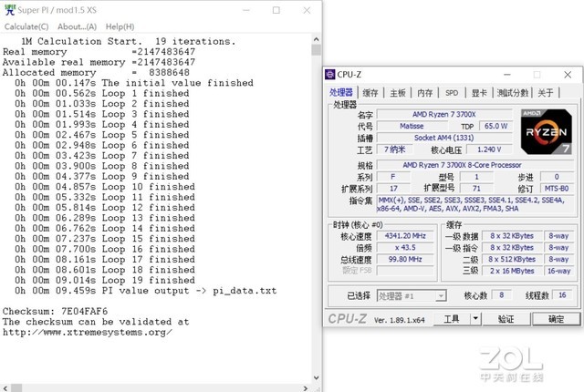The width and height of the screenshot is (584, 392).
Task: Open the 工具 dropdown arrow in CPU-Z
Action: point(475,319)
